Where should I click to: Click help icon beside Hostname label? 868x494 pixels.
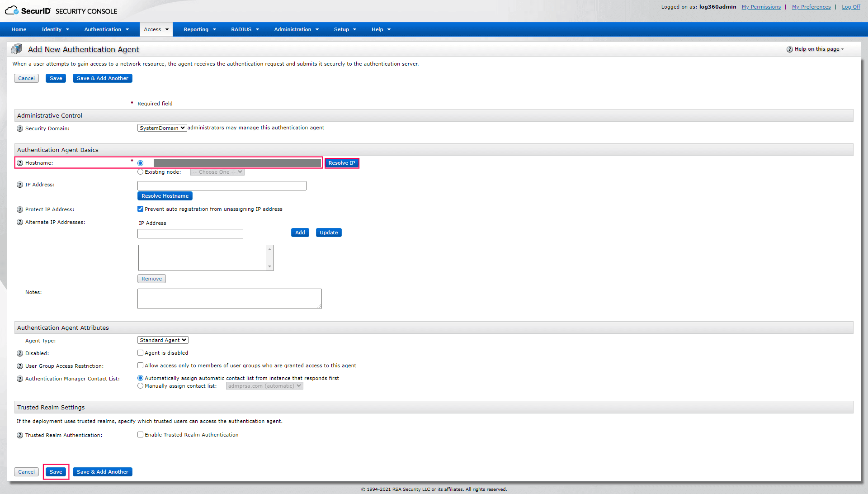click(20, 163)
